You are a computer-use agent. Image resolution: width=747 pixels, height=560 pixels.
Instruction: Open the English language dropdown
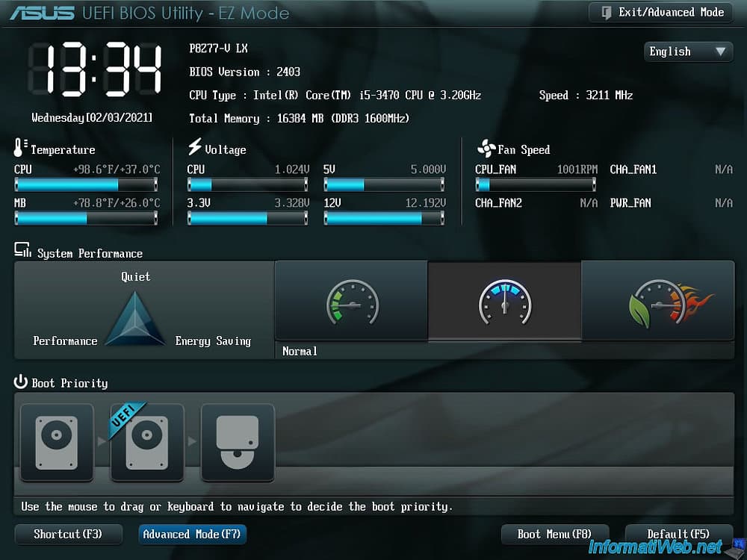tap(687, 52)
